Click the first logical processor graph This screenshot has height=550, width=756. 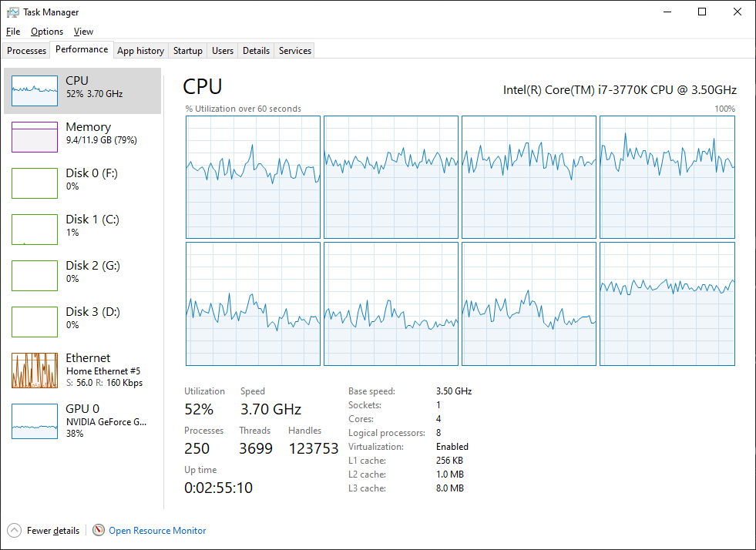[253, 177]
